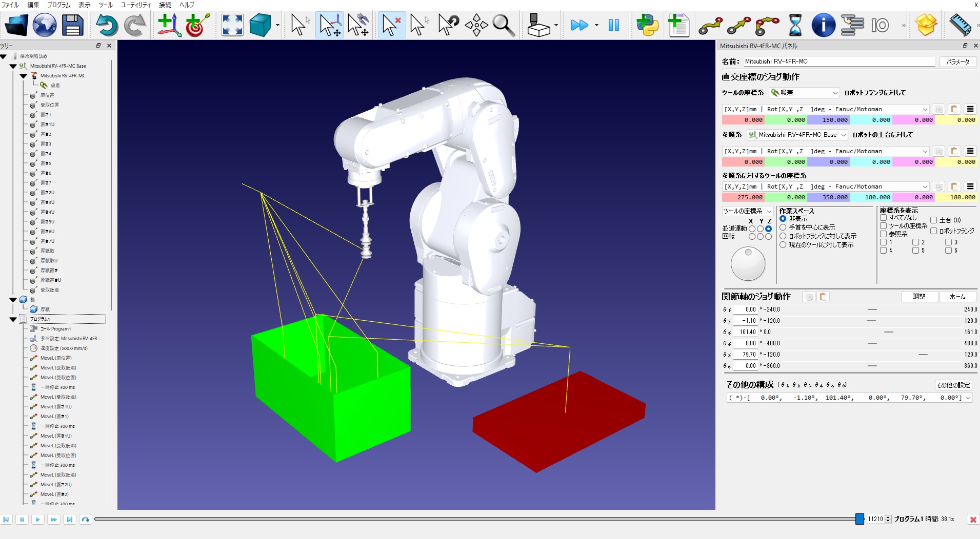Viewport: 980px width, 539px height.
Task: Select 手首を中心に表示 workspace radio option
Action: click(783, 227)
